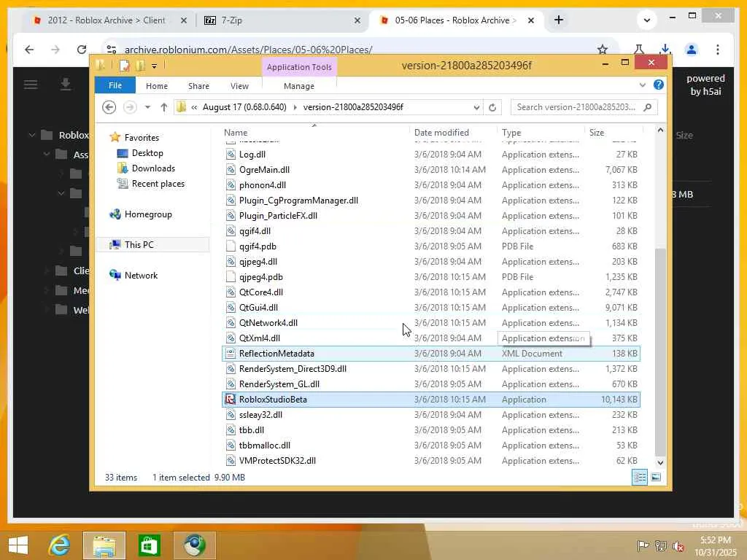Click the New folder quick access icon
This screenshot has height=560, width=747.
(140, 66)
